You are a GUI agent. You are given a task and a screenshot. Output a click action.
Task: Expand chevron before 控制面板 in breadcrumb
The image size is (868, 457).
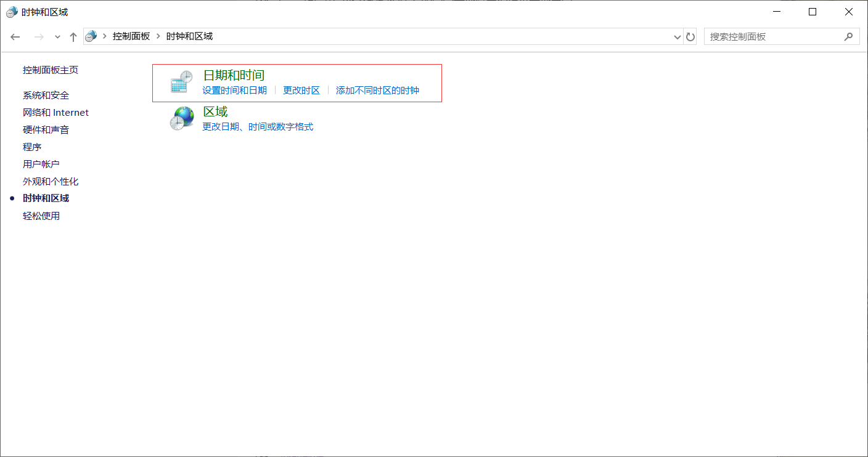coord(105,36)
